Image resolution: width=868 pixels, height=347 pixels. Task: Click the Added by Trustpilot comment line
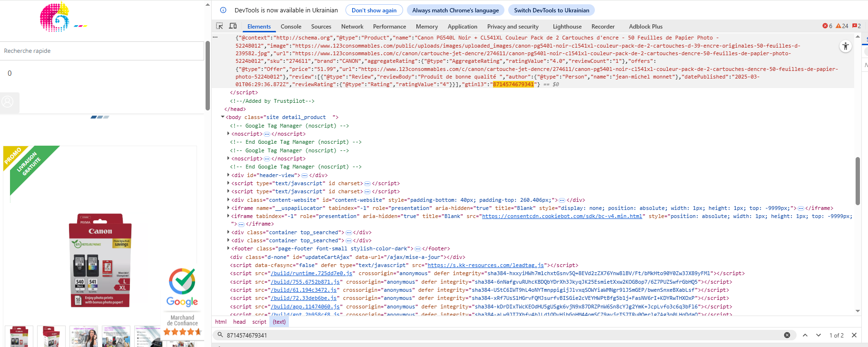[272, 101]
